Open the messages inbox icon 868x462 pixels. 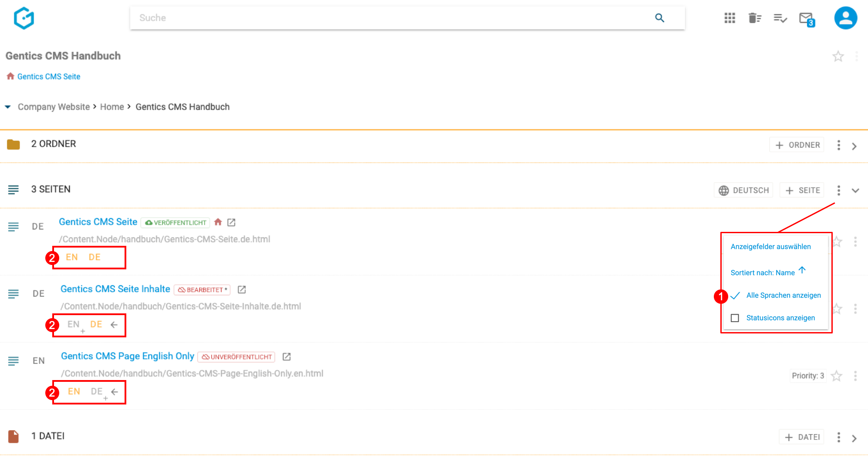click(807, 19)
